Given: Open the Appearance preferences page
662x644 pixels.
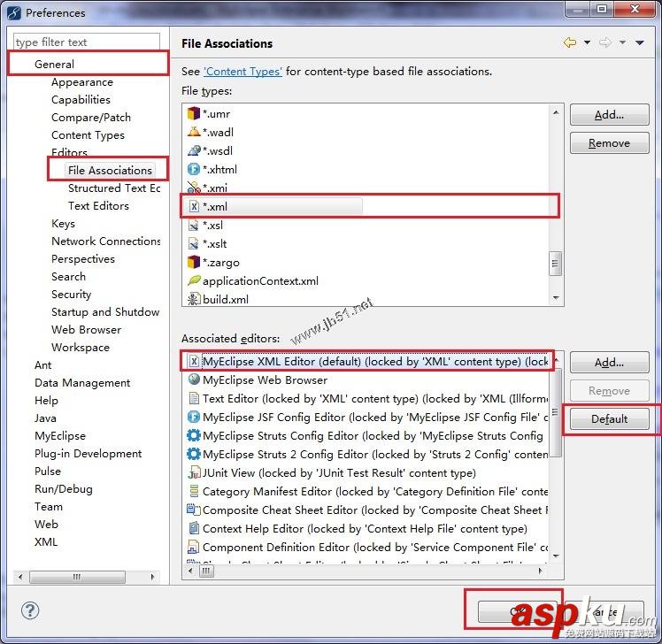Looking at the screenshot, I should click(82, 82).
